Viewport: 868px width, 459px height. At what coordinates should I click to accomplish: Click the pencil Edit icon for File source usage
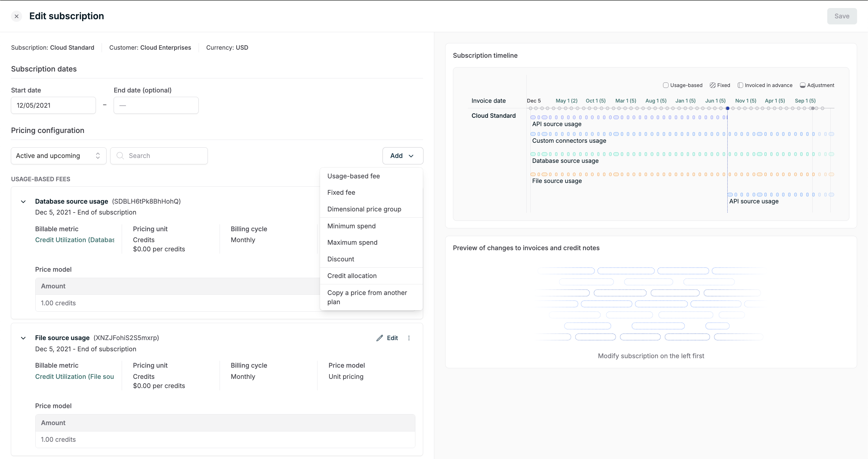[380, 338]
